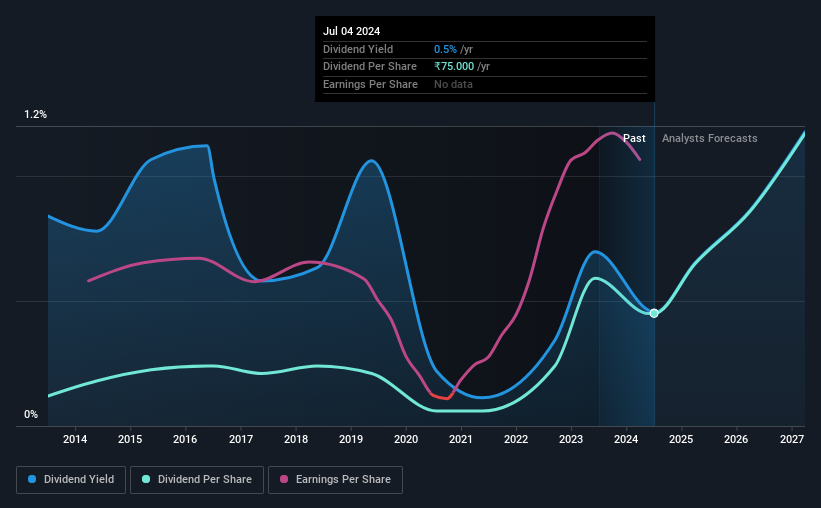Toggle the Earnings Per Share legend button
The height and width of the screenshot is (508, 821).
click(335, 480)
